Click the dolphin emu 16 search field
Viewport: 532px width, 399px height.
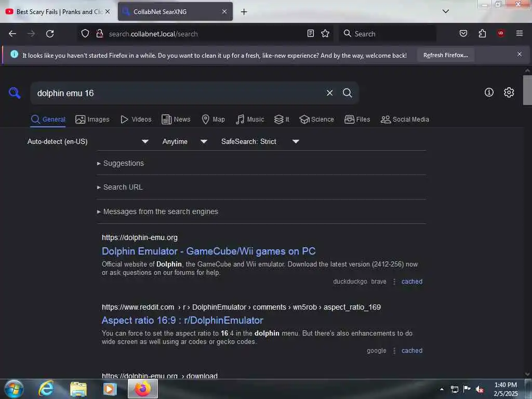[178, 93]
